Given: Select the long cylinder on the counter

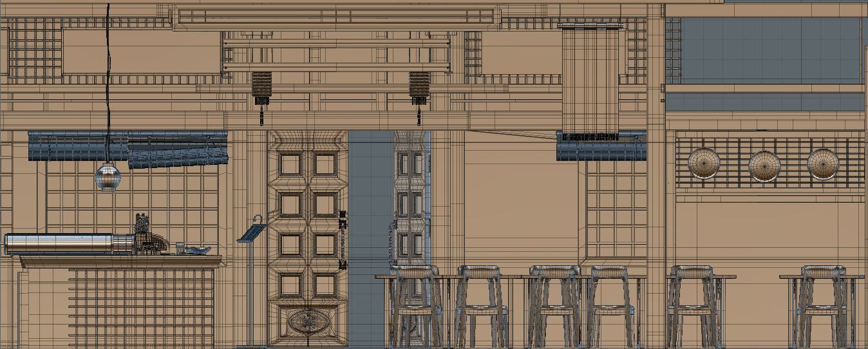Looking at the screenshot, I should 70,244.
